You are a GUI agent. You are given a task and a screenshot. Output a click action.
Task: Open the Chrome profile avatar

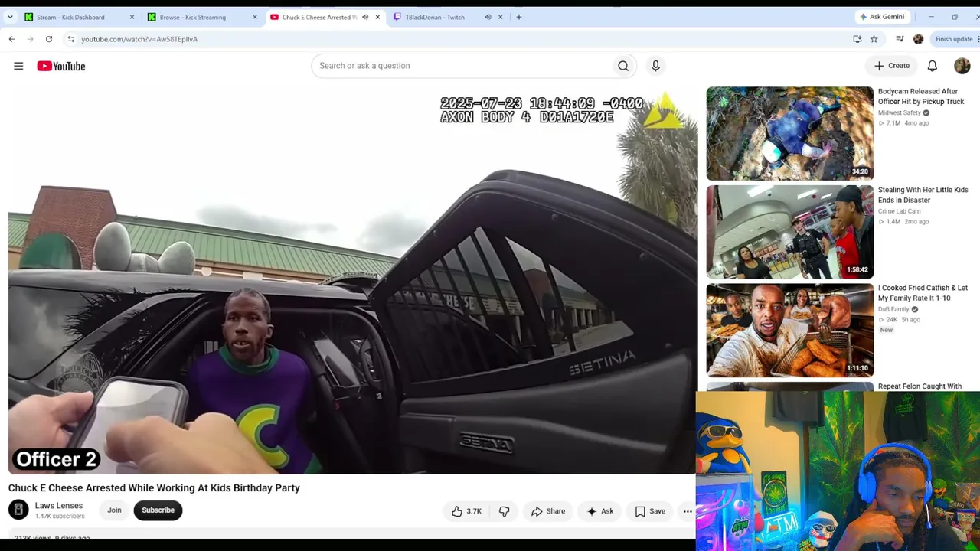918,39
